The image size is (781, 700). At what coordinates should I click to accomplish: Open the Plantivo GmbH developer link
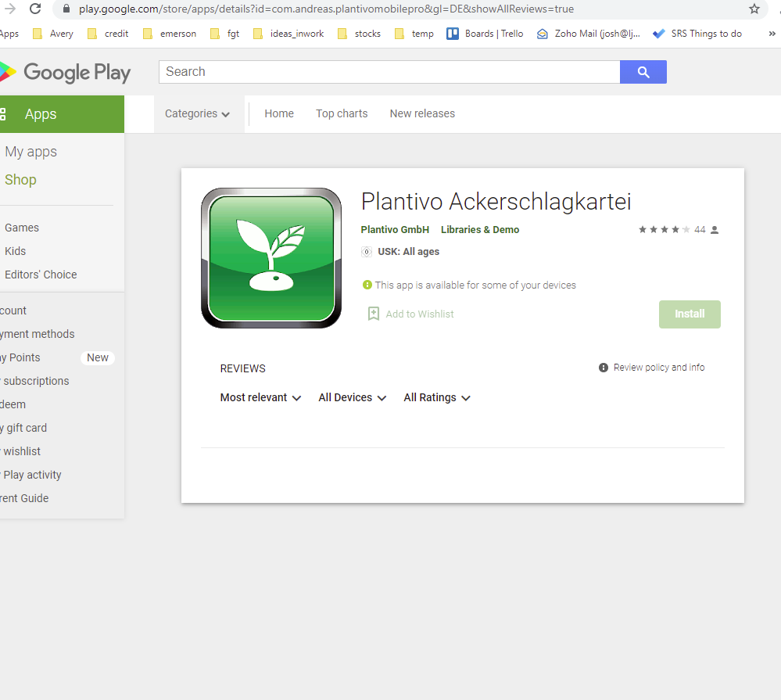click(395, 230)
